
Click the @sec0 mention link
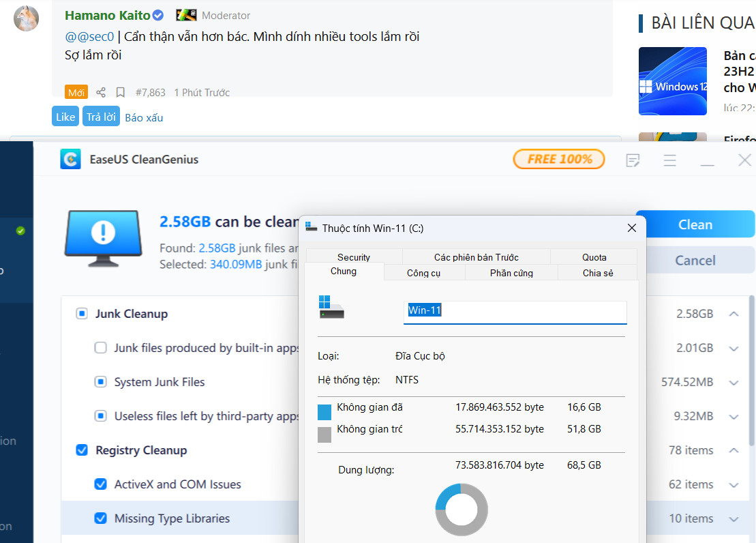pyautogui.click(x=90, y=37)
